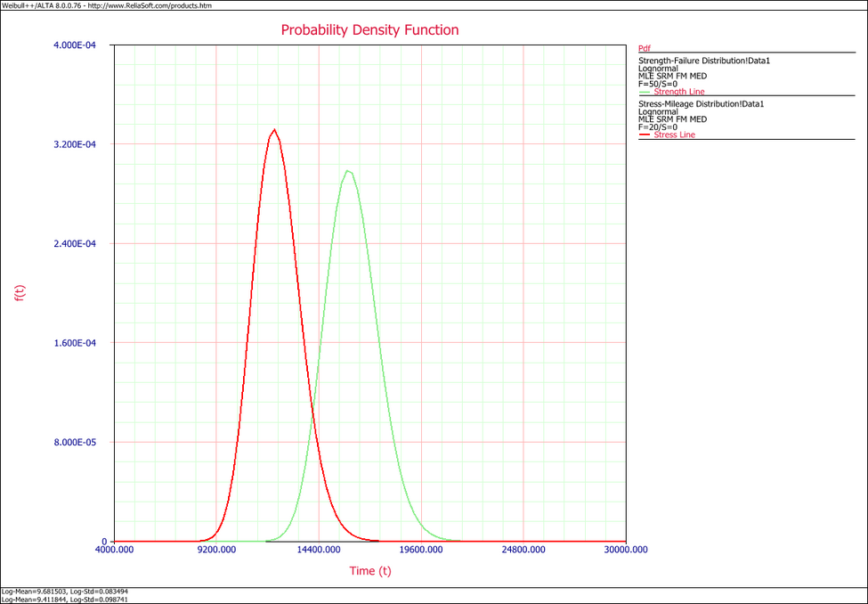The image size is (868, 604).
Task: Click the peak of the green strength curve
Action: point(347,171)
